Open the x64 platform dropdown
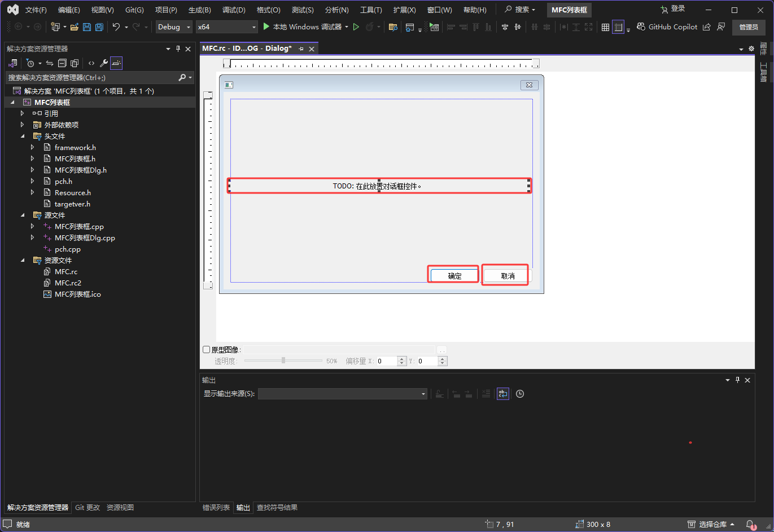 pos(226,27)
